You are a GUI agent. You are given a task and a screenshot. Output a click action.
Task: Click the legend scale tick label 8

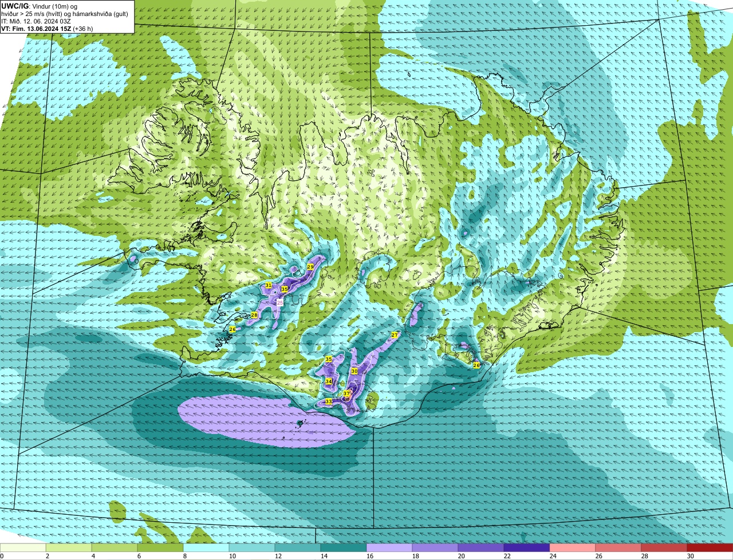tap(184, 556)
